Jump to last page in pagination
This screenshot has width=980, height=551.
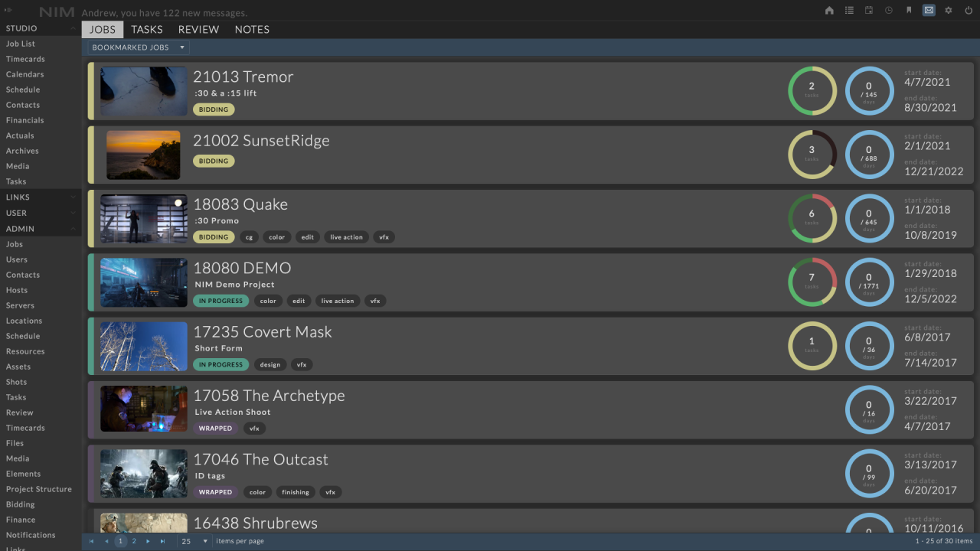pyautogui.click(x=162, y=541)
